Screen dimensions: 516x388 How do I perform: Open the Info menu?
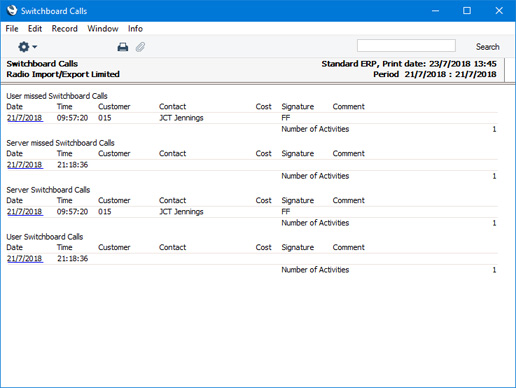(x=135, y=29)
